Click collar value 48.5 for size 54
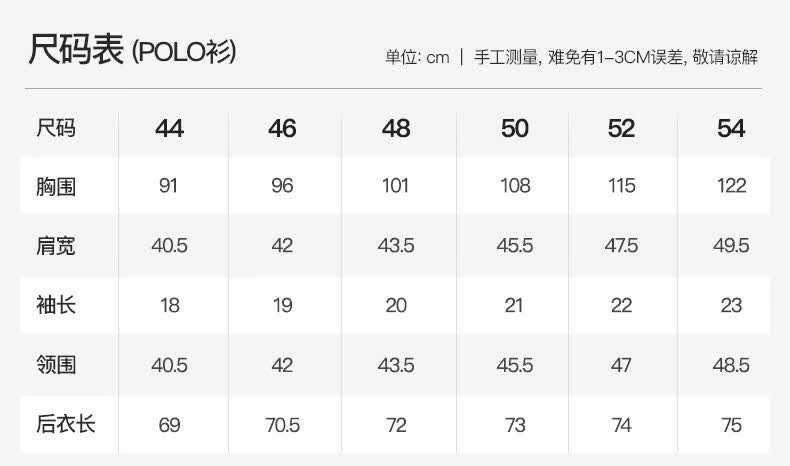Viewport: 790px width, 466px height. click(731, 365)
